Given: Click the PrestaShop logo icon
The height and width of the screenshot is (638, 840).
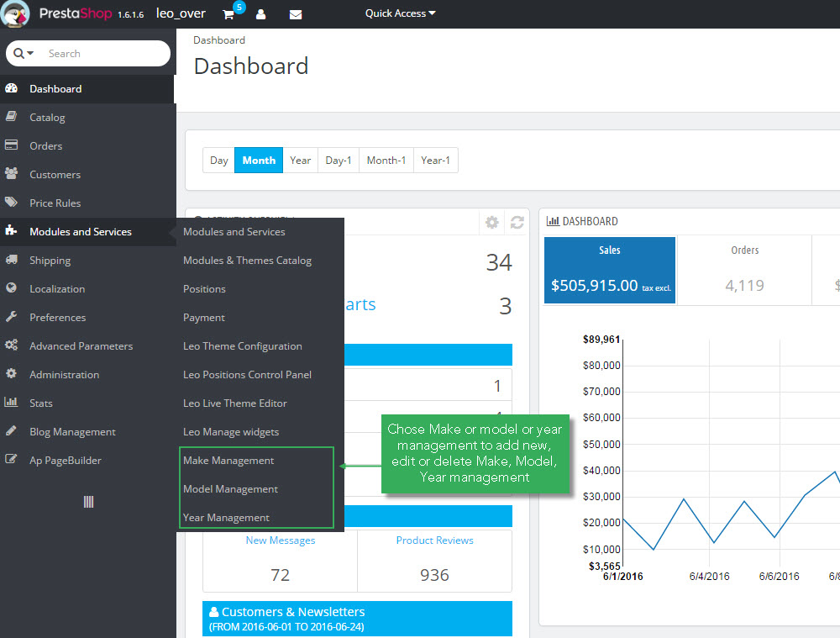Looking at the screenshot, I should (15, 14).
